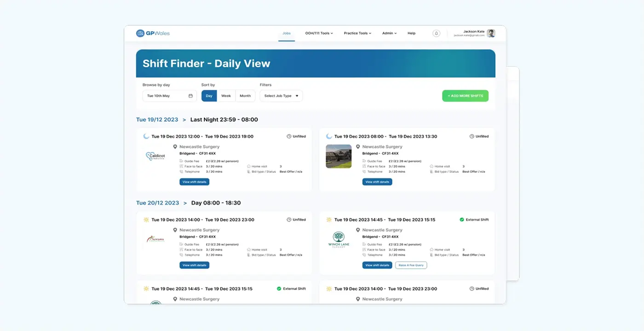Click the Raise A Fee Query button
The width and height of the screenshot is (644, 331).
(x=411, y=265)
